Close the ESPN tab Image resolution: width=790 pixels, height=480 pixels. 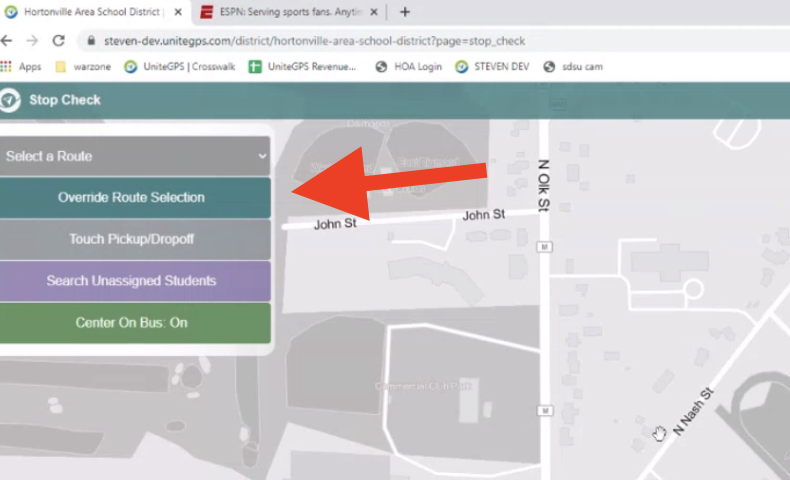[x=374, y=12]
